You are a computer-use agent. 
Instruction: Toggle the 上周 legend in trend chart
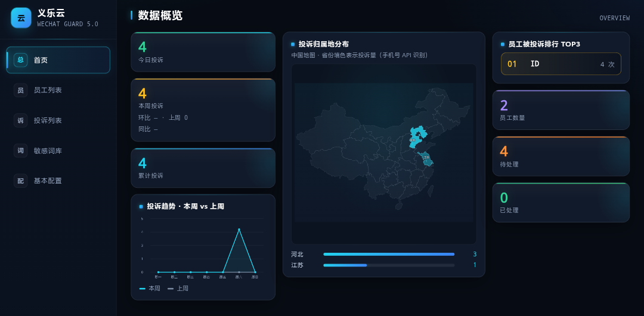(x=178, y=289)
